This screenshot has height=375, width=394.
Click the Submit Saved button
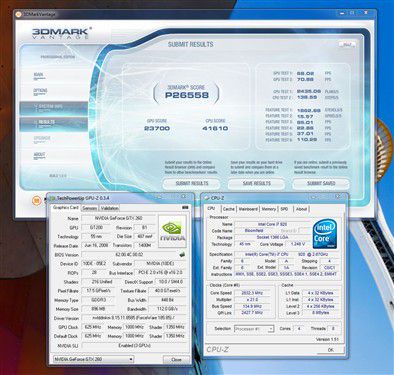coord(321,184)
